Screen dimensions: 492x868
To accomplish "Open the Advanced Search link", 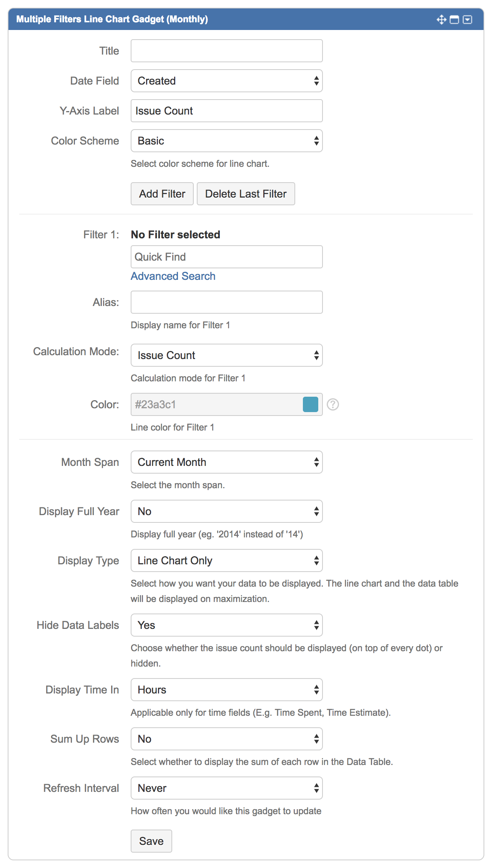I will [x=173, y=276].
